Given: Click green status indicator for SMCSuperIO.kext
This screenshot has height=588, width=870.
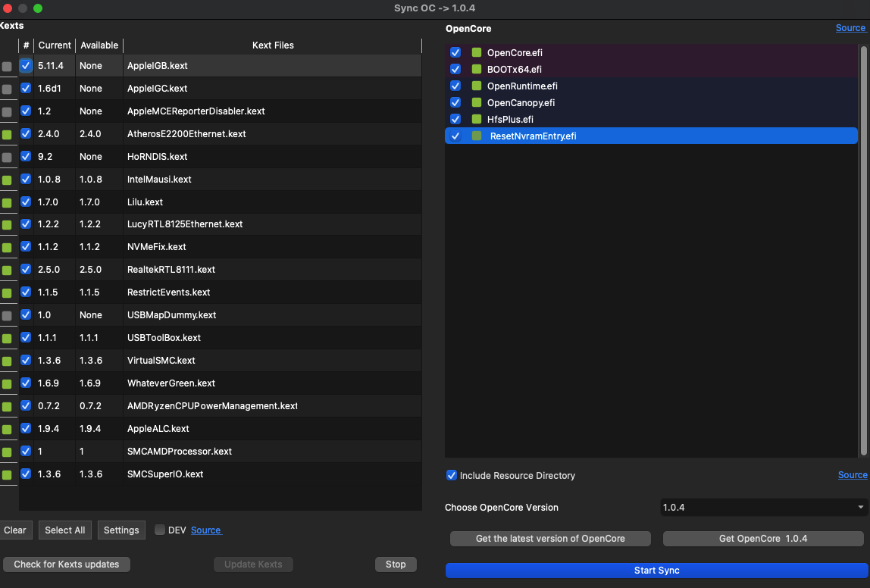Looking at the screenshot, I should (7, 475).
